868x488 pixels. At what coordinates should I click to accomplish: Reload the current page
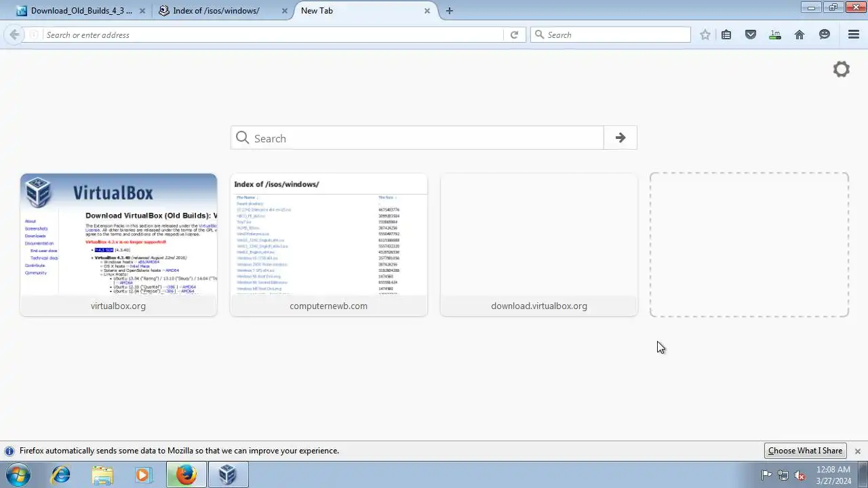coord(514,35)
